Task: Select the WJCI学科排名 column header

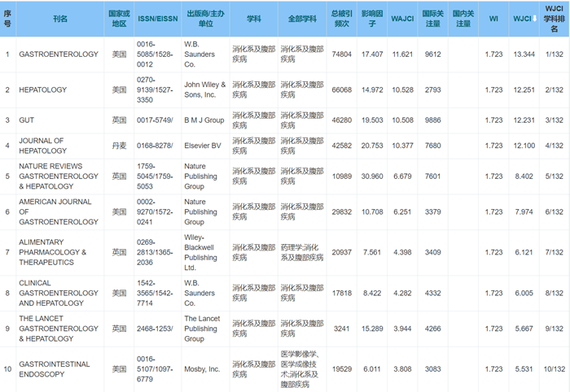Action: (555, 20)
